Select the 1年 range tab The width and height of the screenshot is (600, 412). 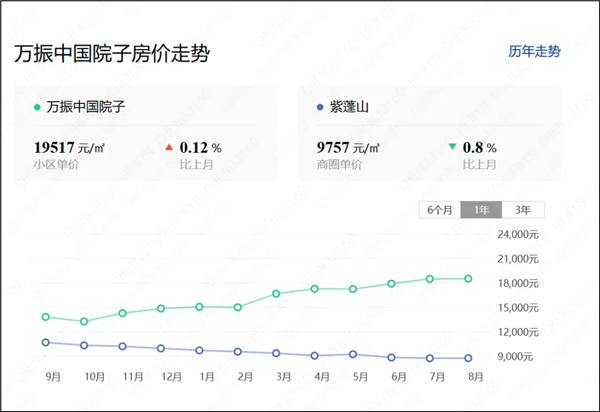481,210
